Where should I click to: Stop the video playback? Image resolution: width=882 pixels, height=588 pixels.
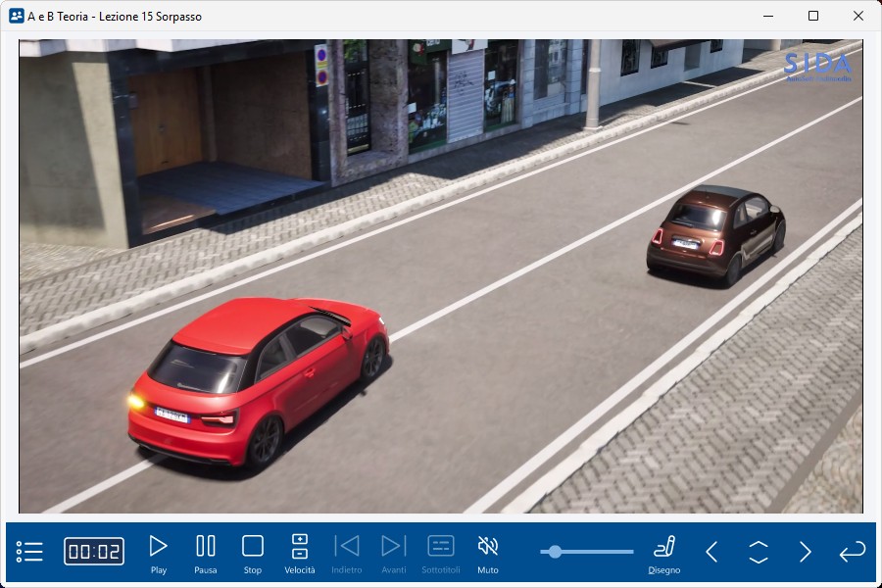253,552
